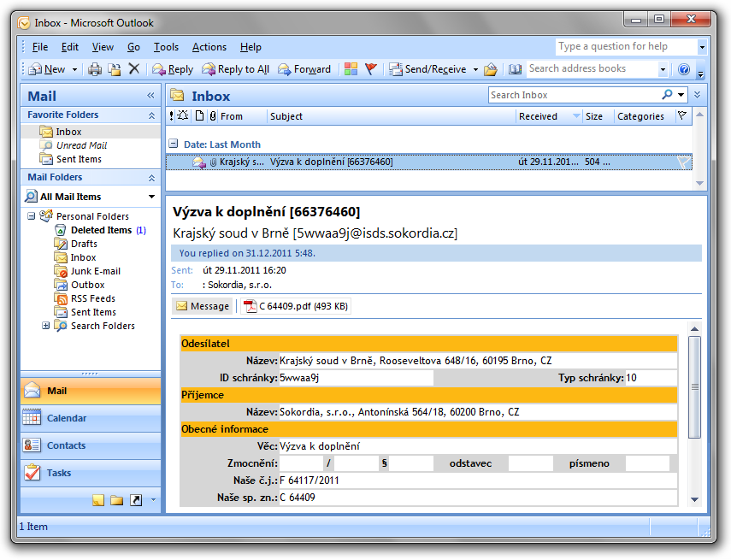
Task: Open the Shortcuts icon in navigation pane
Action: 135,500
